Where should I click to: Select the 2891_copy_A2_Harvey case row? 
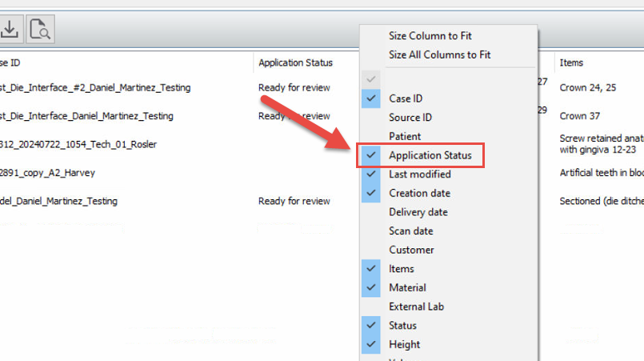tap(56, 172)
